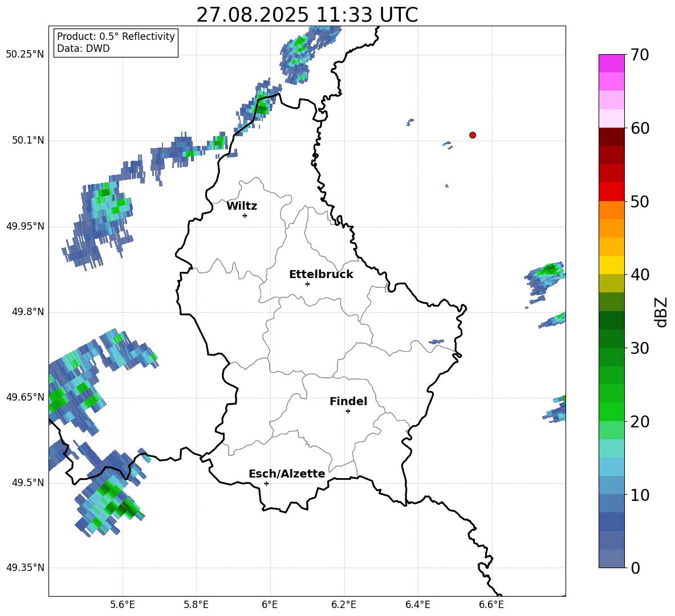The image size is (675, 616).
Task: Click the Ettelbruck cross marker
Action: [x=307, y=284]
